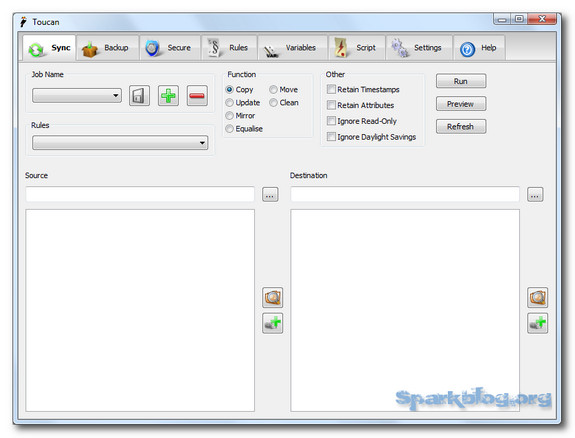Check Ignore Read-Only box

click(331, 121)
